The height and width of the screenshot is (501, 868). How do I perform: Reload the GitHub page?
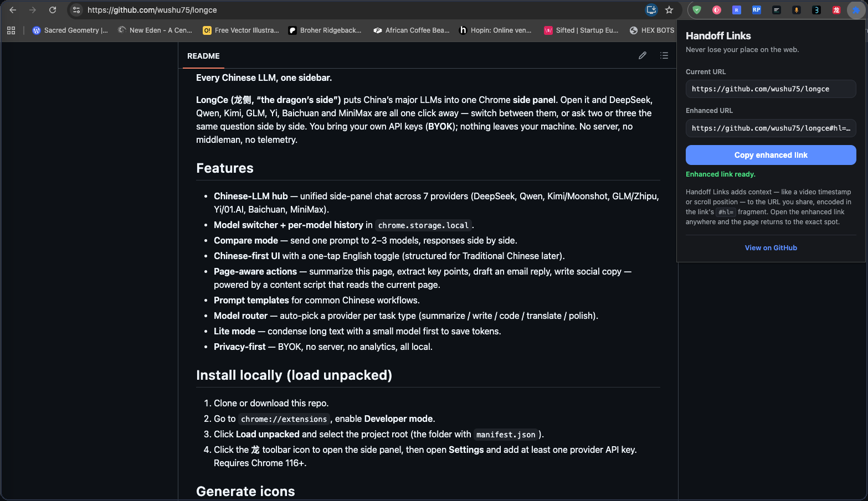pos(53,10)
